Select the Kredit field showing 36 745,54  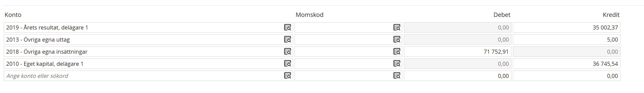click(566, 64)
